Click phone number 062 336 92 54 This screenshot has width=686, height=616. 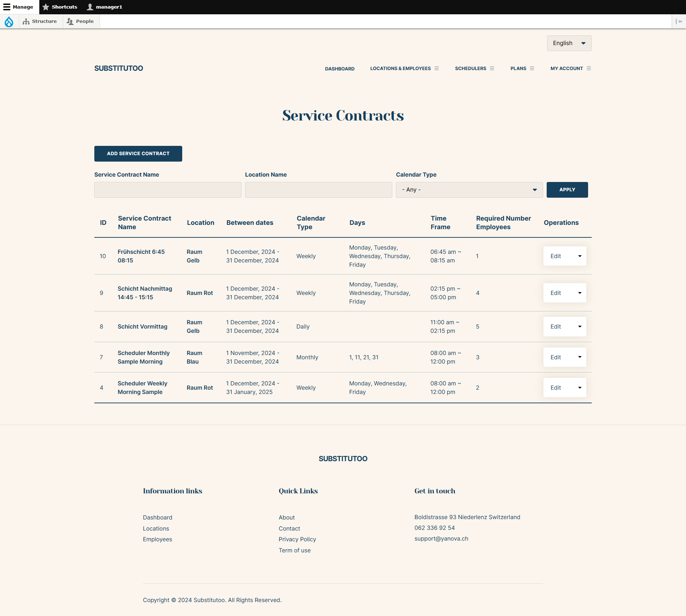pos(434,528)
